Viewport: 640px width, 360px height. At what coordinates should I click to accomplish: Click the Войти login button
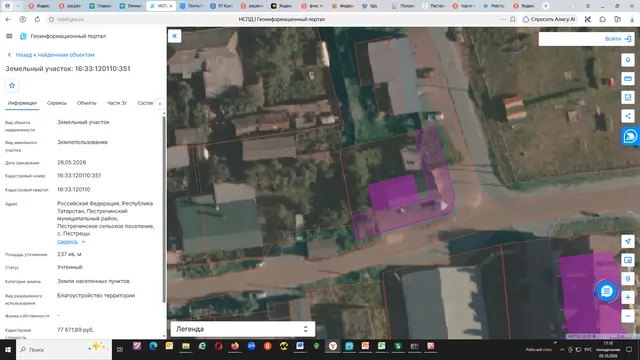pyautogui.click(x=618, y=39)
